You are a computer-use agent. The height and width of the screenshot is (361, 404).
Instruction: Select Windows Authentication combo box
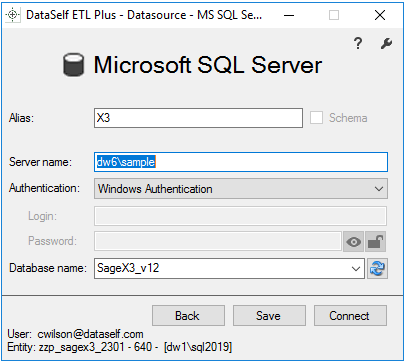(x=241, y=189)
